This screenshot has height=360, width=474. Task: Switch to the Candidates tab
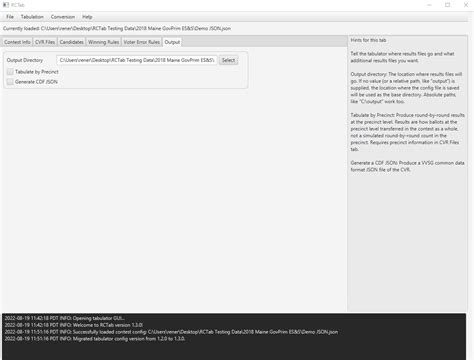tap(71, 42)
